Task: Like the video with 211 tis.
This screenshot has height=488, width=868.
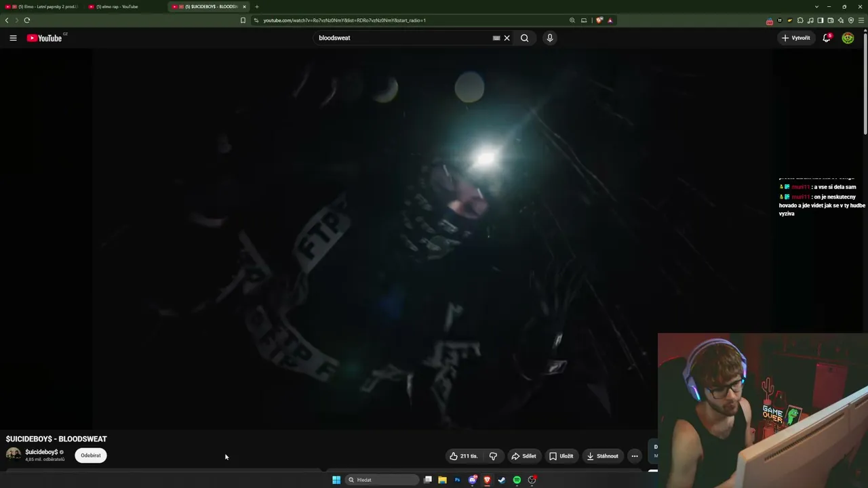Action: (464, 456)
